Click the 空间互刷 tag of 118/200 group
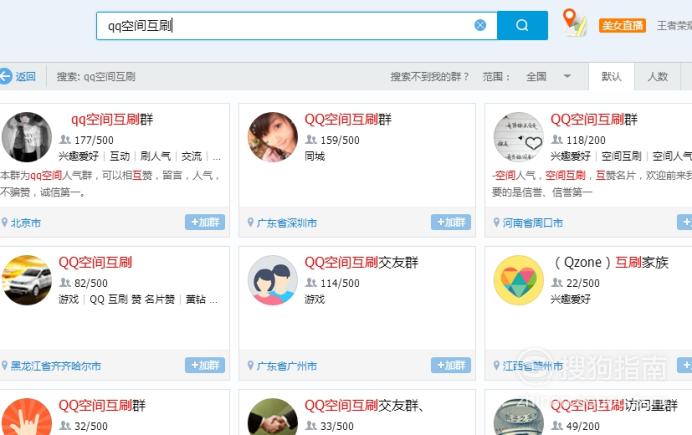Screen dimensions: 692x435 [621, 156]
